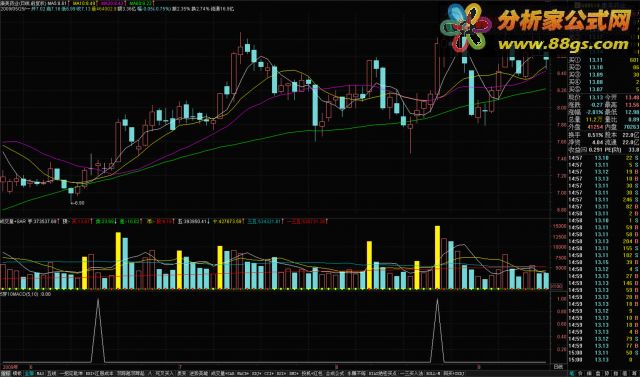Click the magenta MA20 moving average label
The image size is (640, 377).
tap(113, 3)
